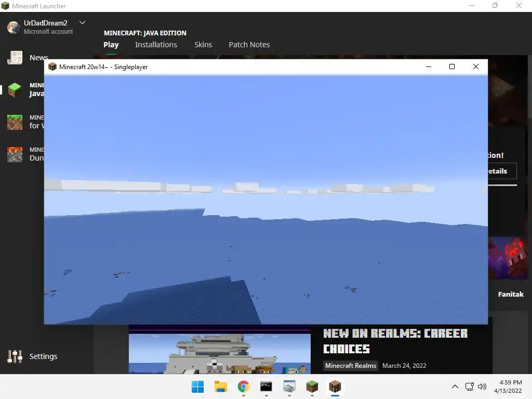Screen dimensions: 532x399
Task: Open the News section icon in launcher sidebar
Action: tap(15, 58)
